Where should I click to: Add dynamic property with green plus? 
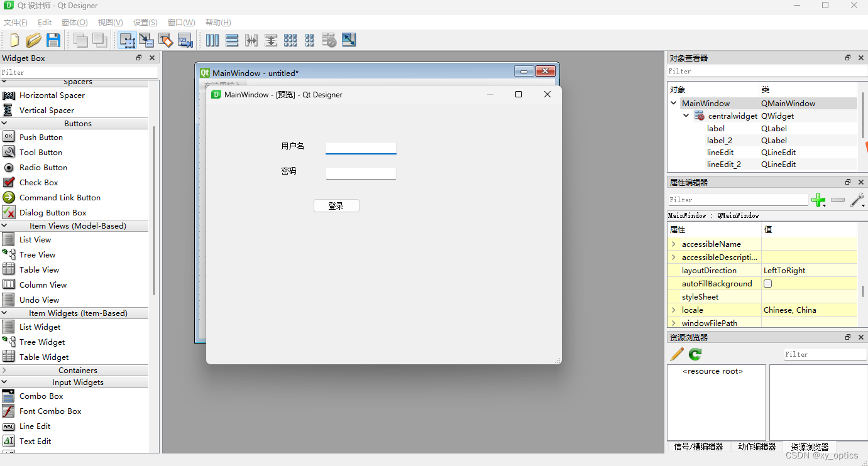[x=818, y=200]
